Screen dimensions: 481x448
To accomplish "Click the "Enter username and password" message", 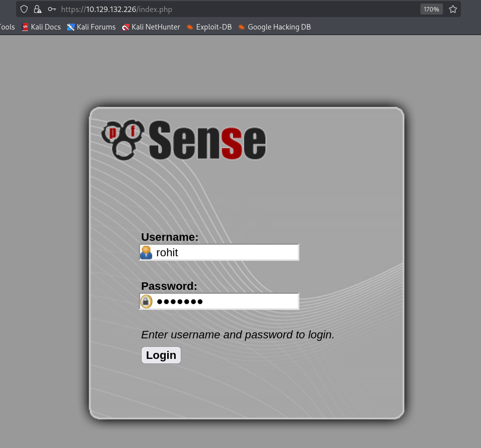I will pos(237,334).
